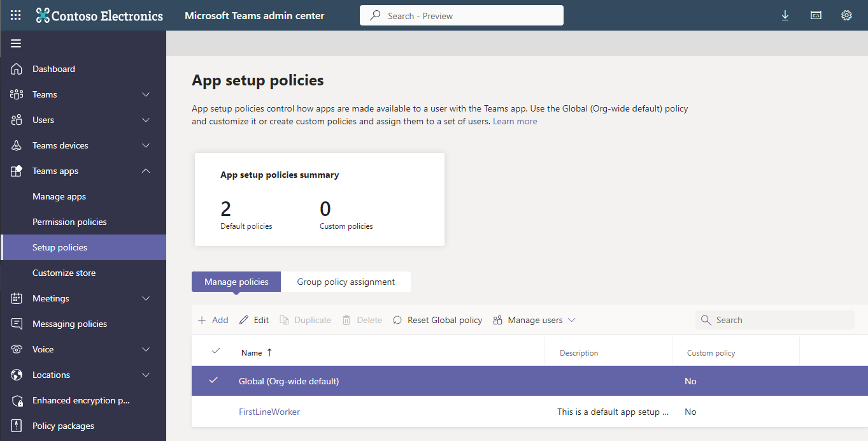868x441 pixels.
Task: Open Global (Org-wide default) policy
Action: (x=288, y=381)
